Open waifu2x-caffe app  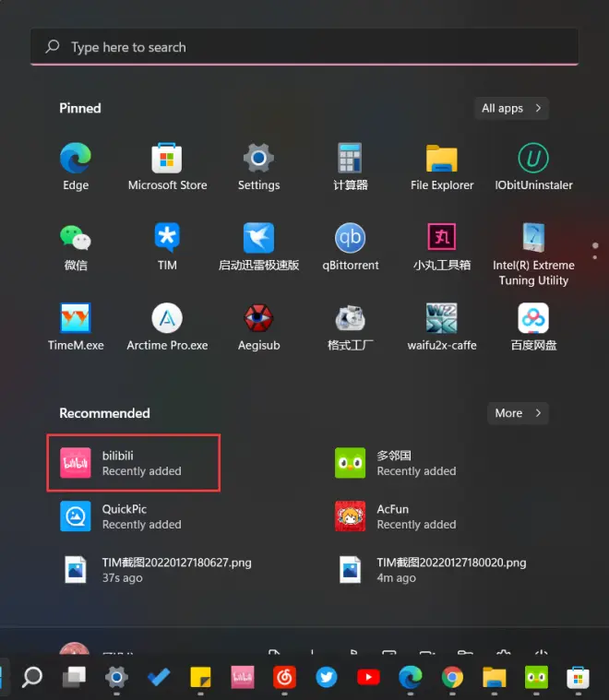[x=442, y=326]
